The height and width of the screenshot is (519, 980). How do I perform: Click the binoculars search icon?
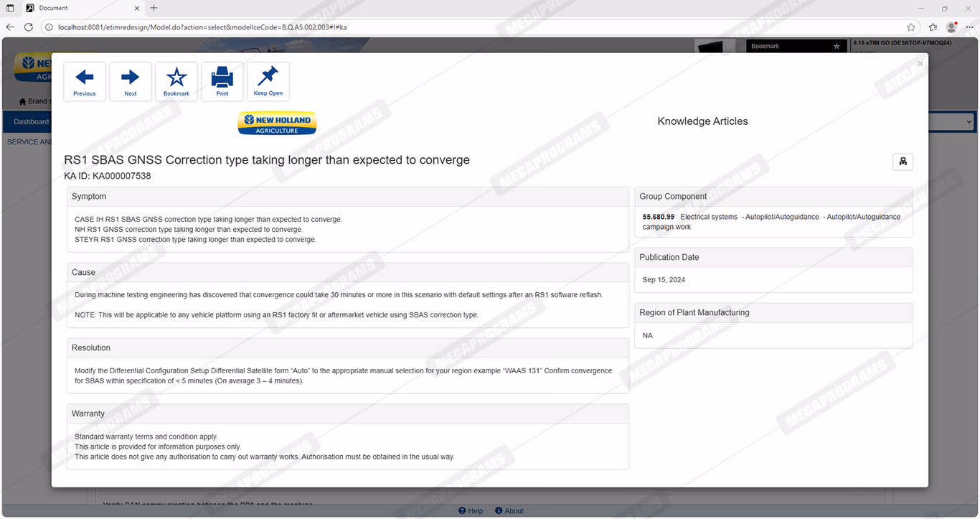click(x=903, y=162)
